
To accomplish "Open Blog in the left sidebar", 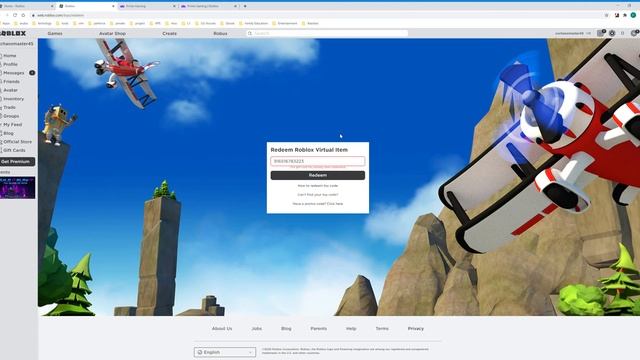I will [8, 133].
